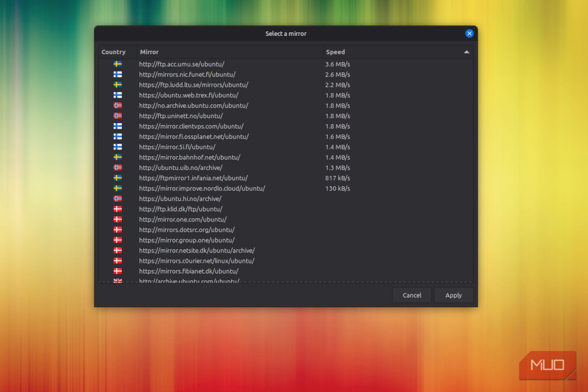Click the Finnish flag beside ubuntu.web.trex.fi
The height and width of the screenshot is (392, 588).
pos(117,95)
